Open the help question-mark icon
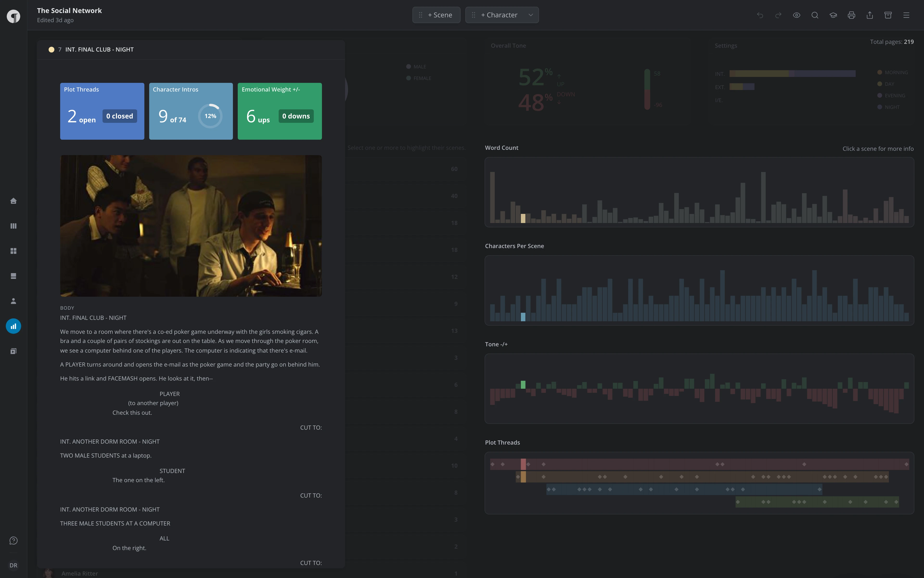This screenshot has height=578, width=924. click(x=13, y=540)
